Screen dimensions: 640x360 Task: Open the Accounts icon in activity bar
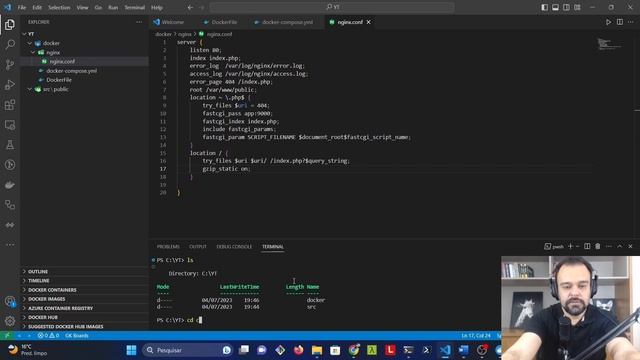[x=10, y=301]
